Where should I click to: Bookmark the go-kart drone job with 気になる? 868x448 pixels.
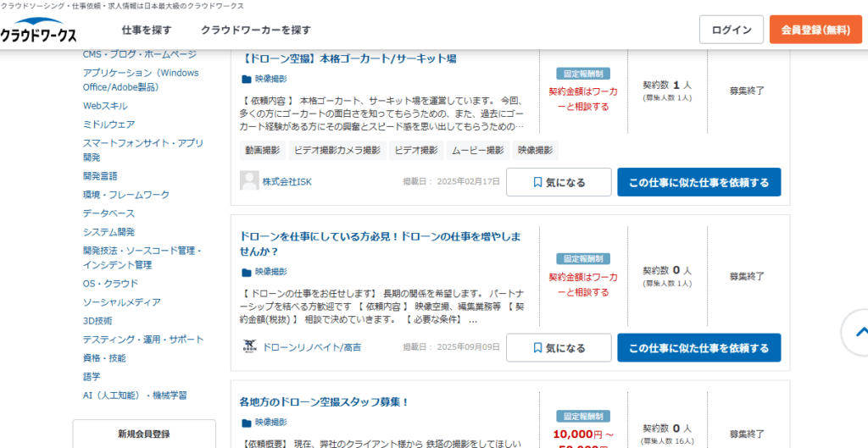558,182
